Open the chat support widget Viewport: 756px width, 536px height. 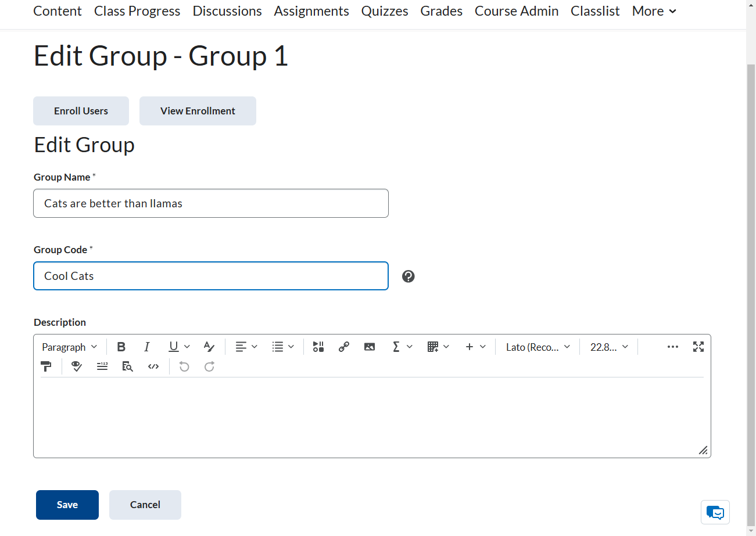(x=715, y=513)
